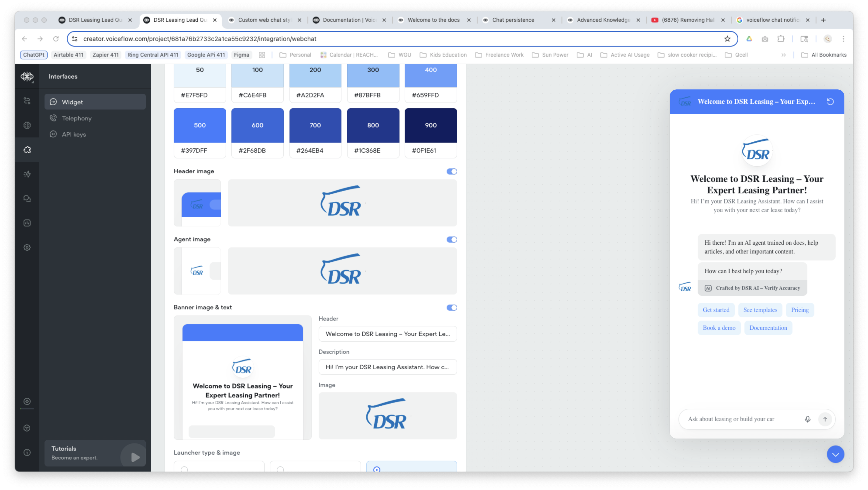
Task: Open the Freelance Work bookmarks folder
Action: coord(499,55)
